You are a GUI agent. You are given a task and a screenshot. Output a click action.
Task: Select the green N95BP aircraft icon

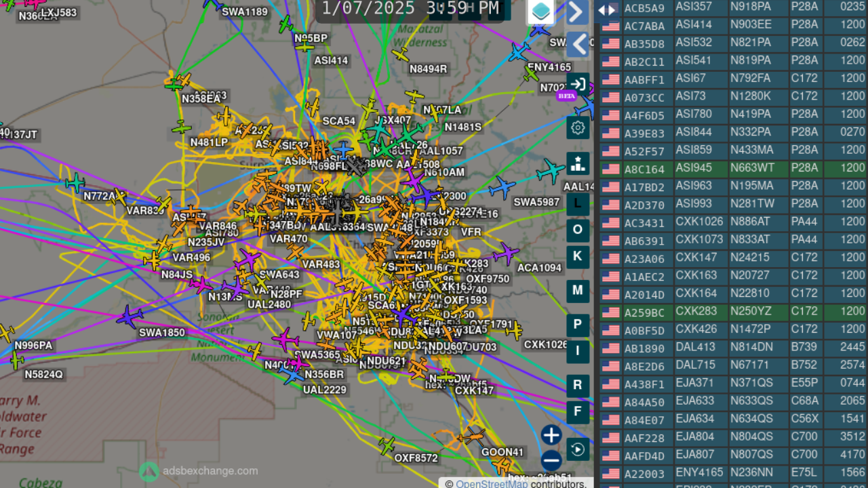click(286, 24)
